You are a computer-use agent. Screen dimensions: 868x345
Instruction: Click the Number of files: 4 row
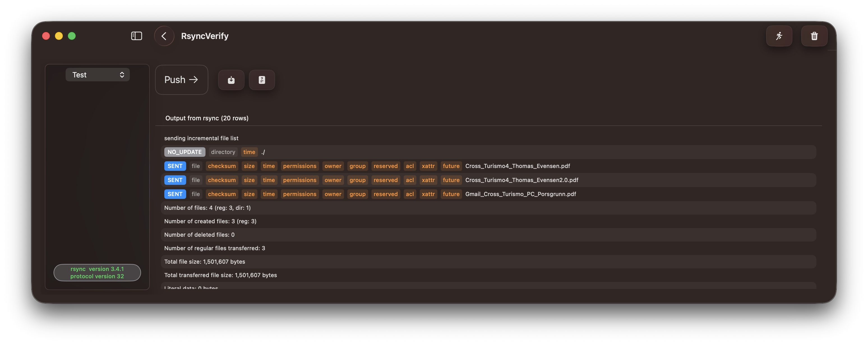207,208
